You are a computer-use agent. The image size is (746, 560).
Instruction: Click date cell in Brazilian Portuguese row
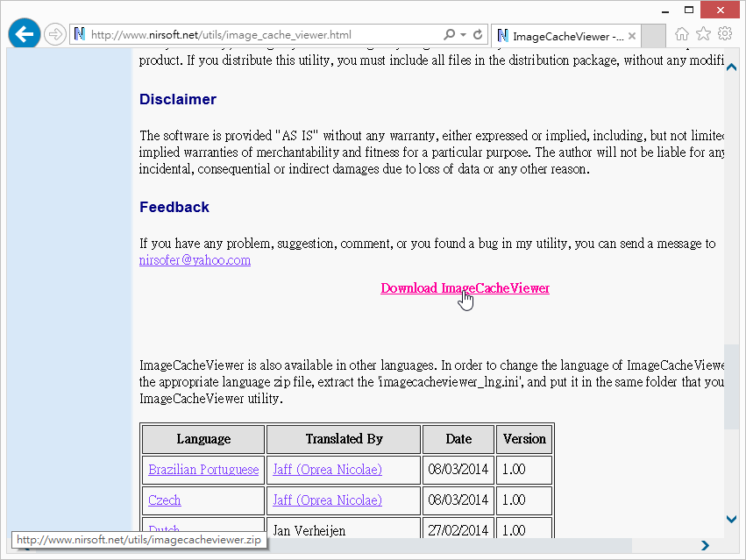coord(458,470)
